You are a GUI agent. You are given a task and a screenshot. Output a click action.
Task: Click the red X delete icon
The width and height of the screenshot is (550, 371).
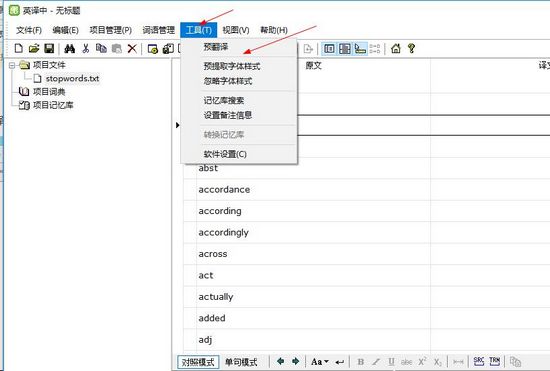132,48
